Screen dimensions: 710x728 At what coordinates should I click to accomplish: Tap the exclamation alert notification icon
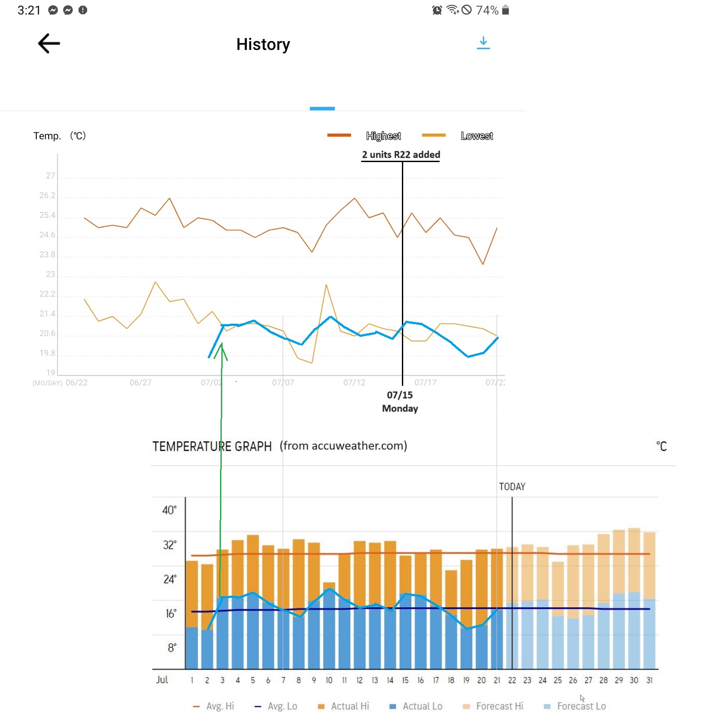coord(83,10)
